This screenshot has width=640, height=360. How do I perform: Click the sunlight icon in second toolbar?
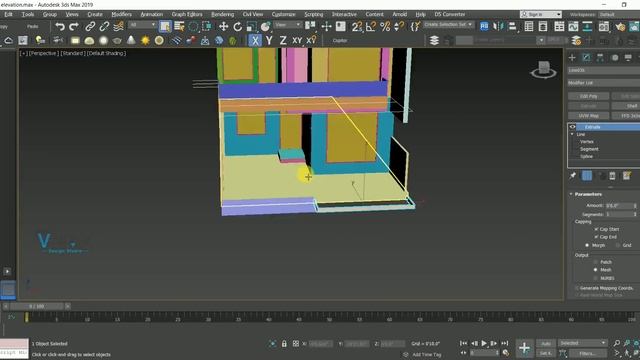145,40
